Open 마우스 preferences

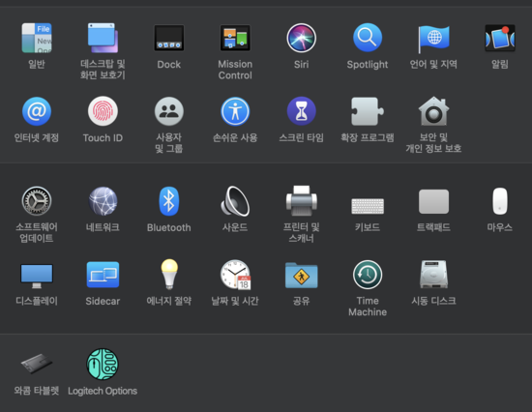[500, 201]
